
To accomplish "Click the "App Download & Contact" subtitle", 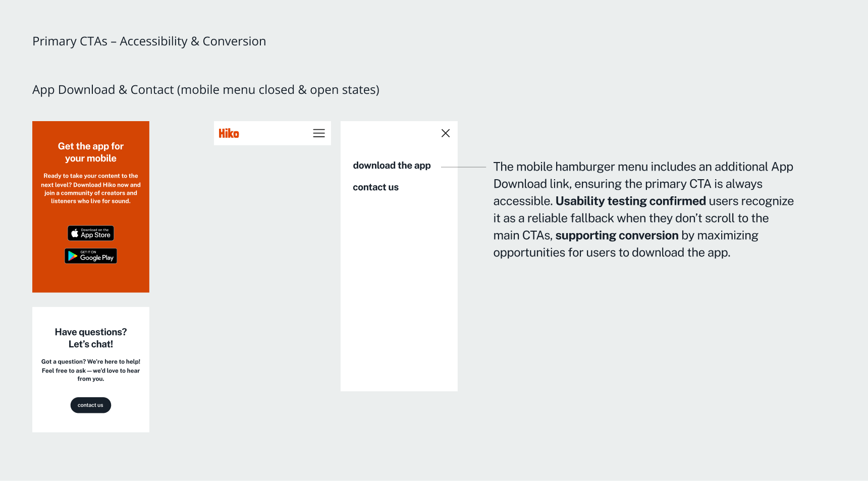I will (205, 90).
